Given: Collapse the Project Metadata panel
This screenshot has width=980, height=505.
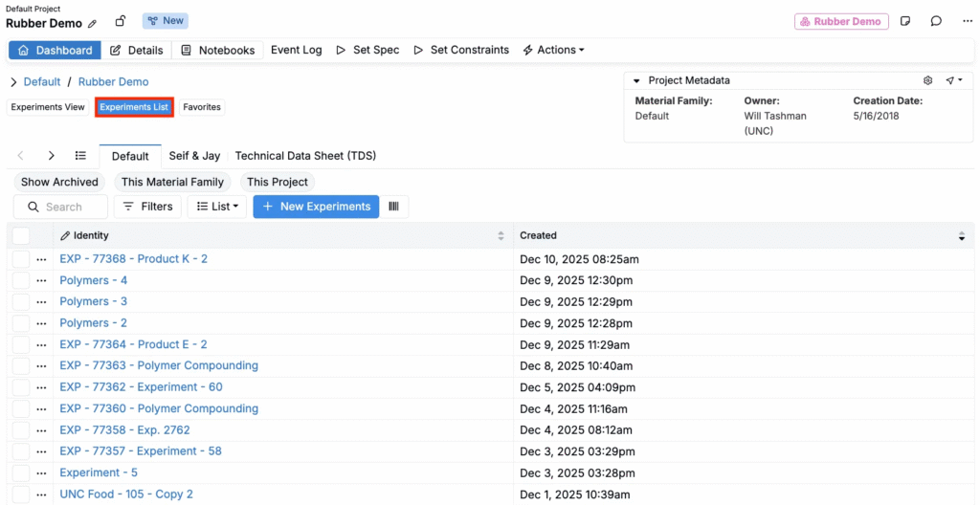Looking at the screenshot, I should point(636,81).
